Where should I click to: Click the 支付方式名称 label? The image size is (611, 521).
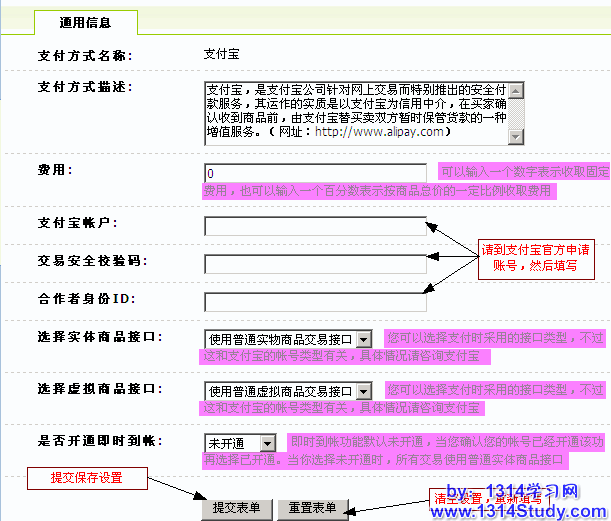pos(85,55)
